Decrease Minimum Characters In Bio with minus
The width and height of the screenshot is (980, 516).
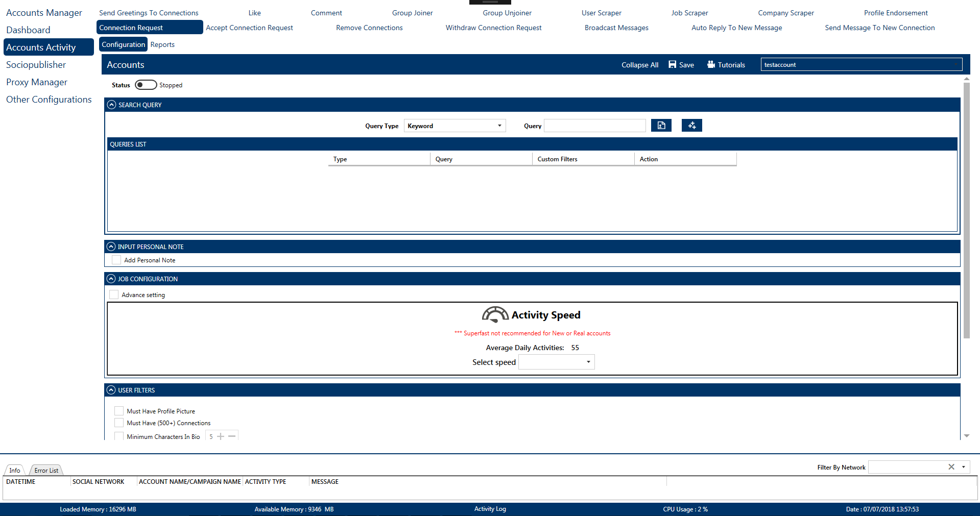pos(232,436)
